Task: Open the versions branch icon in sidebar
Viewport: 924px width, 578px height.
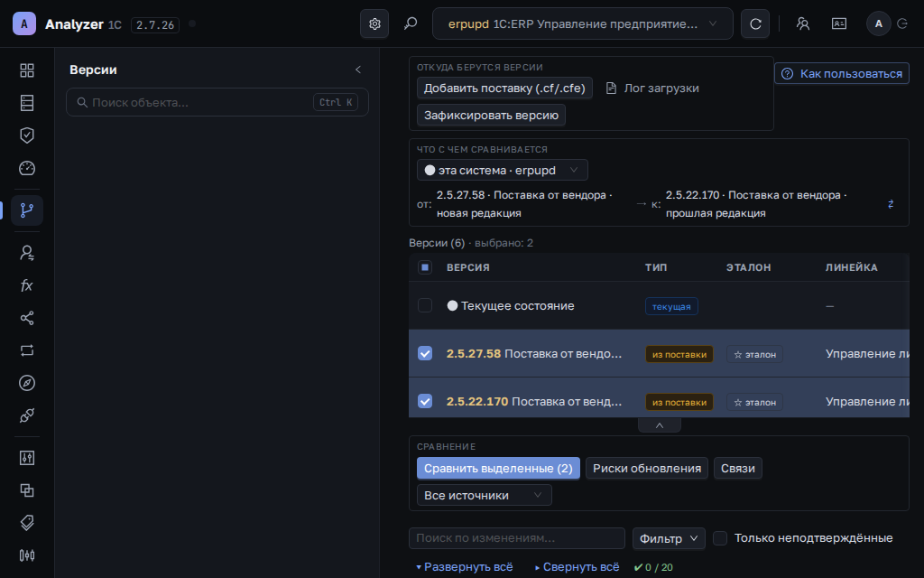Action: (27, 210)
